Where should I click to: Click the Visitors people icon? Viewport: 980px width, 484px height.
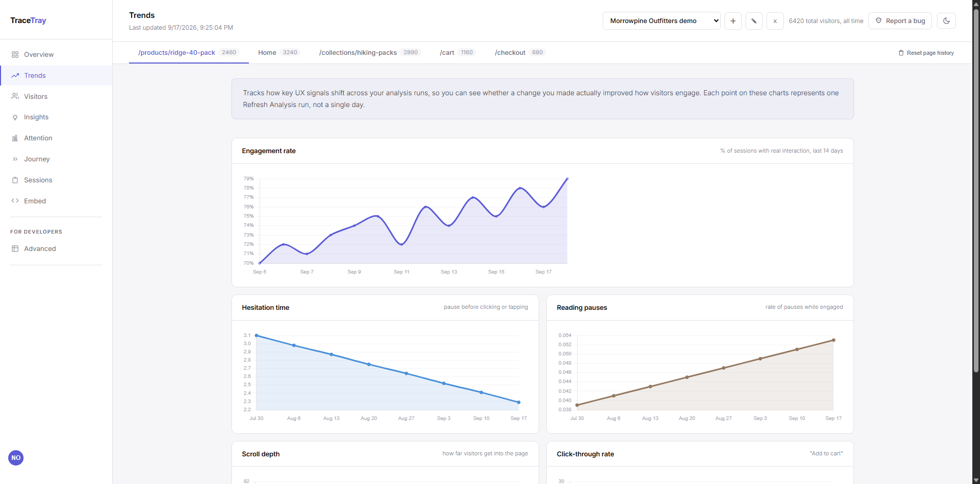tap(15, 96)
